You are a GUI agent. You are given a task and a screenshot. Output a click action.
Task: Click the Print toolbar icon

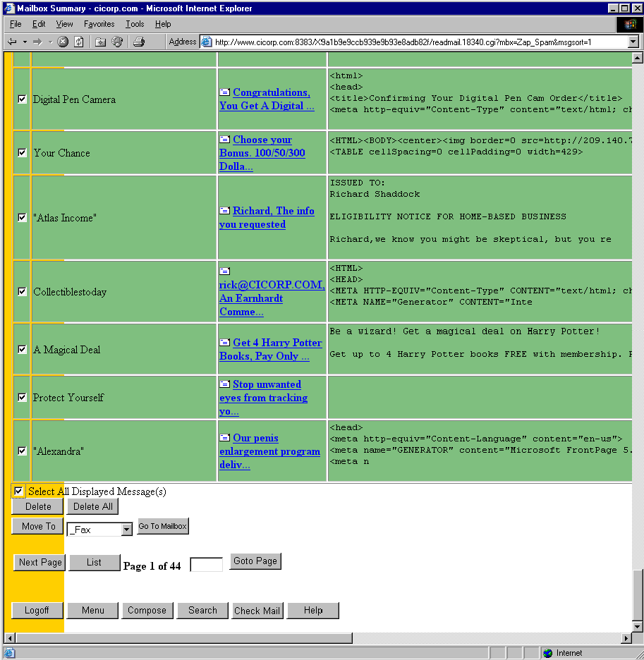coord(139,42)
